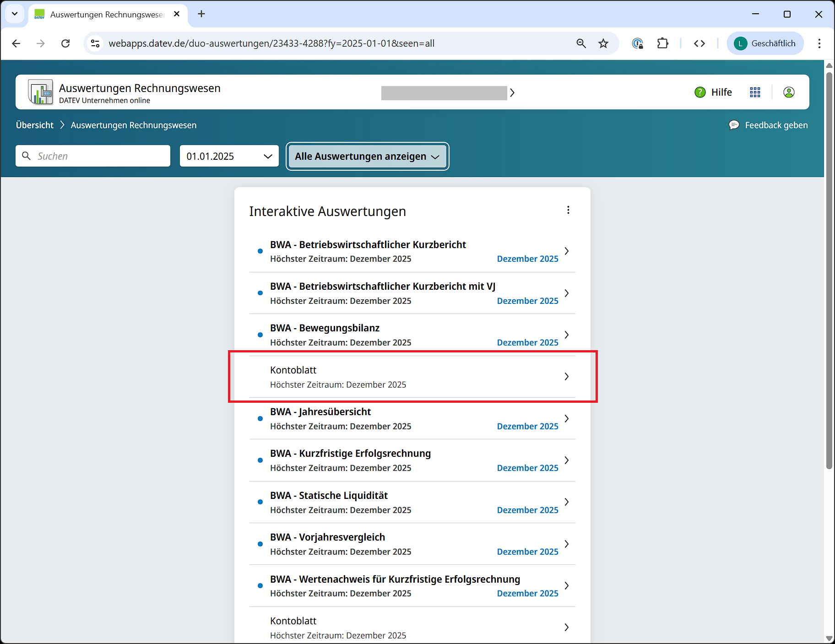This screenshot has width=835, height=644.
Task: Click the browser address bar URL
Action: pos(271,43)
